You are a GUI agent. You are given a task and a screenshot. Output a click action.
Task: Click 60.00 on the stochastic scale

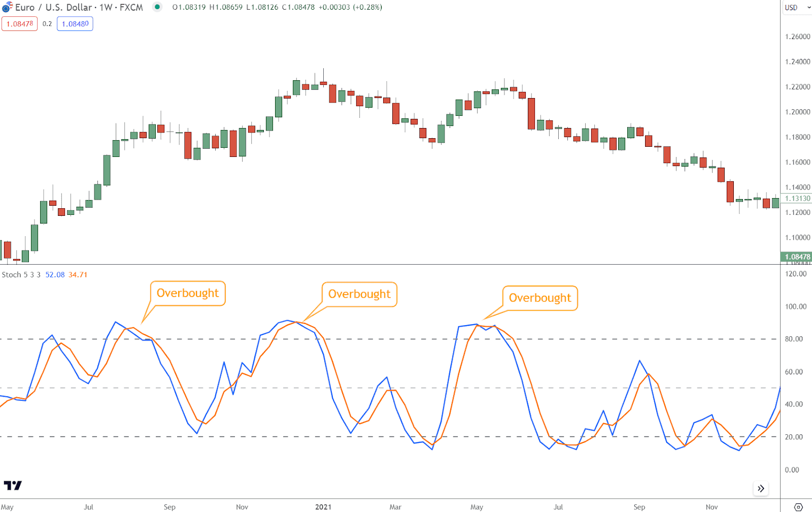tap(794, 372)
